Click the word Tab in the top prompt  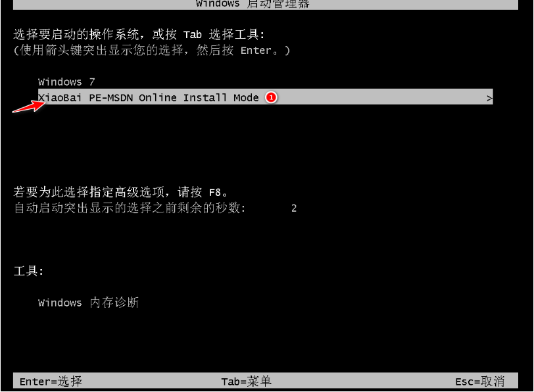click(x=193, y=35)
